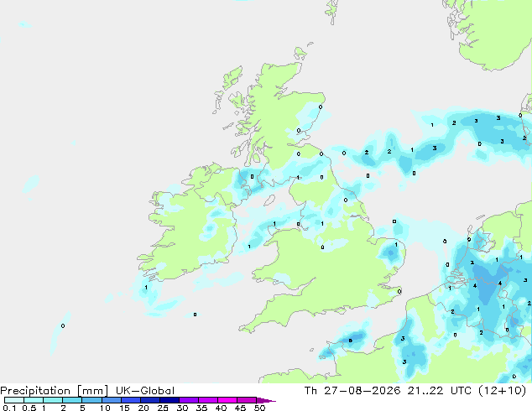This screenshot has width=532, height=411.
Task: Click the '40' legend scale label
Action: 221,408
